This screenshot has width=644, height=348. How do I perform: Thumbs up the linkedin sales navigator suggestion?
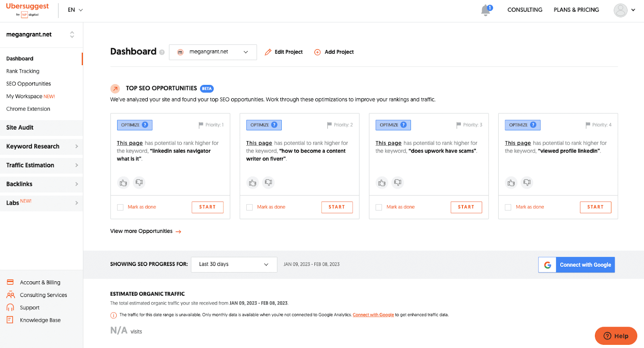pos(123,182)
